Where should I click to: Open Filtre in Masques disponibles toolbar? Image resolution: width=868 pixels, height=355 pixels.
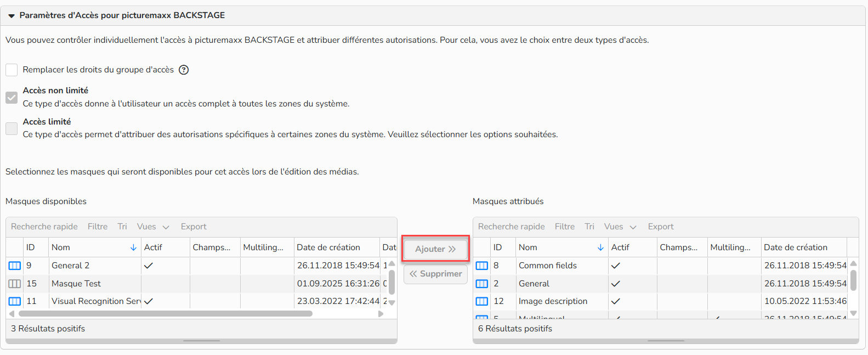tap(98, 227)
